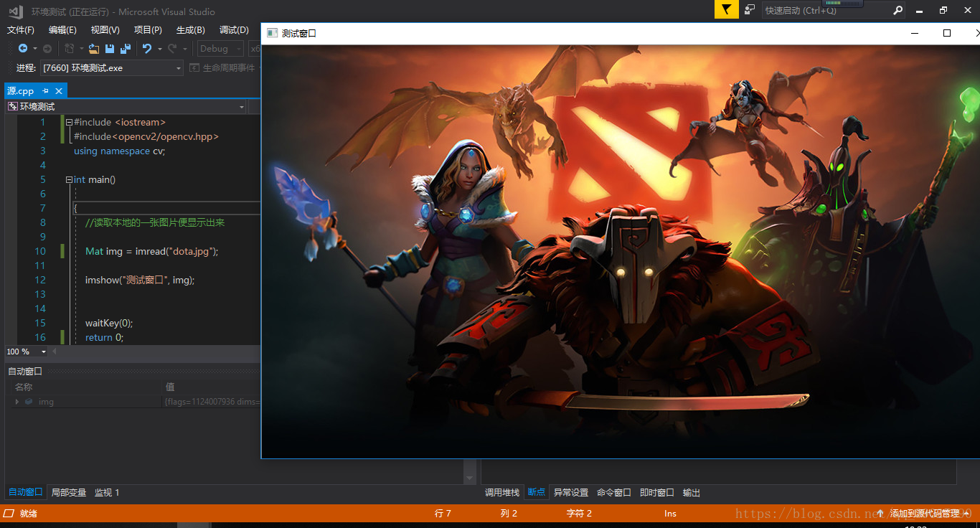The image size is (980, 528).
Task: Click the scroll-down arrow of lower panel
Action: pyautogui.click(x=470, y=478)
